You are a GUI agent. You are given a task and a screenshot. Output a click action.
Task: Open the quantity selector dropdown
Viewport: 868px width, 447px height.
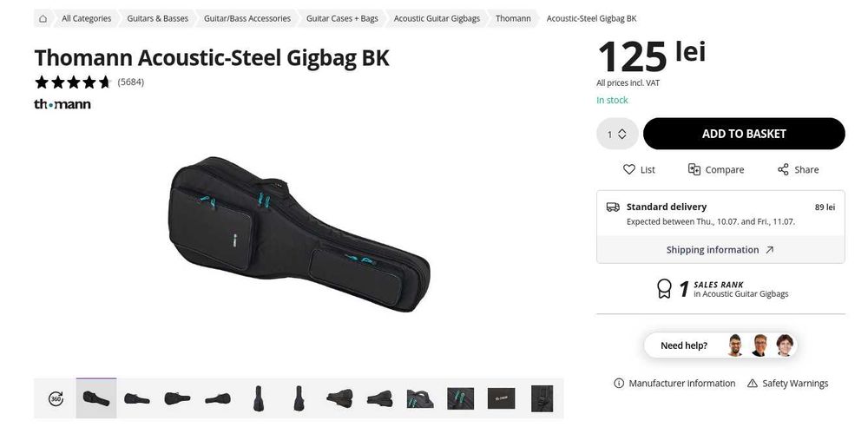[616, 134]
